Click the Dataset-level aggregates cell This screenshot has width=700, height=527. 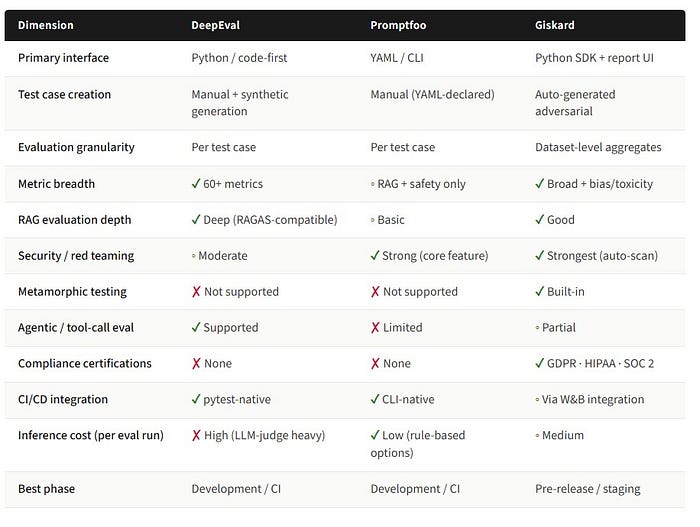point(598,147)
